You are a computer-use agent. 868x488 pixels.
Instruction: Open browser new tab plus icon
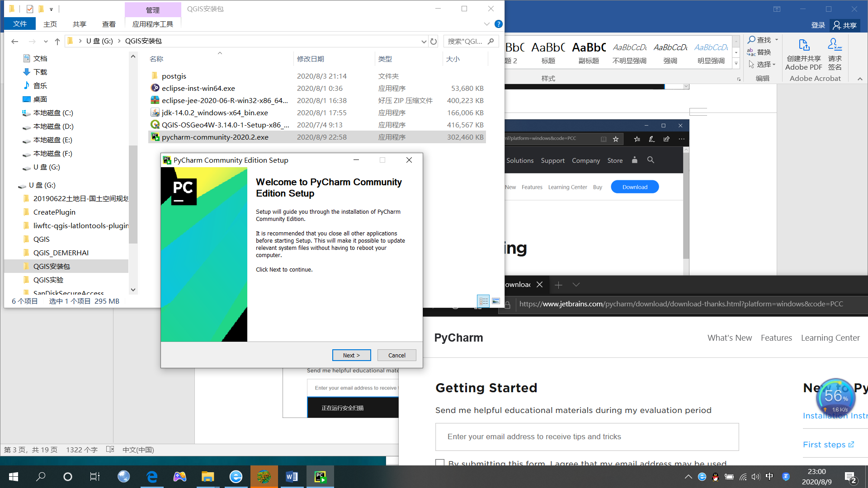pyautogui.click(x=558, y=285)
